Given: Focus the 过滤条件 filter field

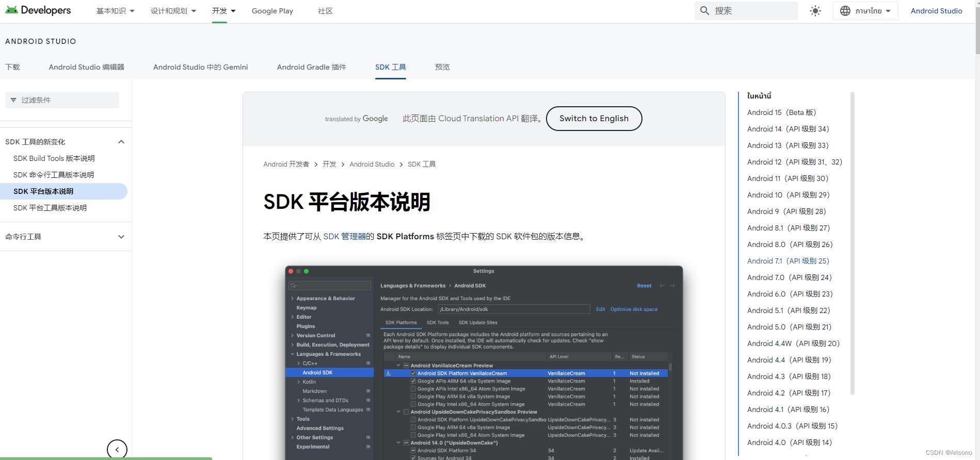Looking at the screenshot, I should [x=62, y=100].
